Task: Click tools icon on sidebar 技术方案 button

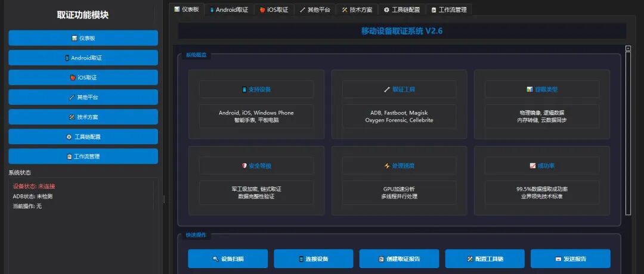Action: coord(72,117)
